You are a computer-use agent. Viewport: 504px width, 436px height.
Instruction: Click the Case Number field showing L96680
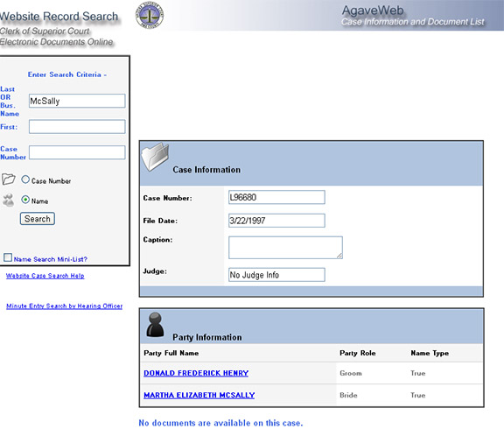pyautogui.click(x=276, y=197)
